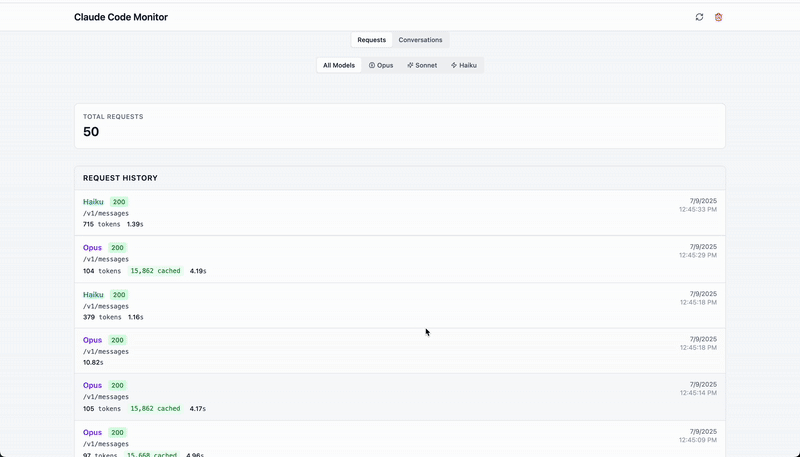Click the REQUEST HISTORY heading

[x=120, y=178]
